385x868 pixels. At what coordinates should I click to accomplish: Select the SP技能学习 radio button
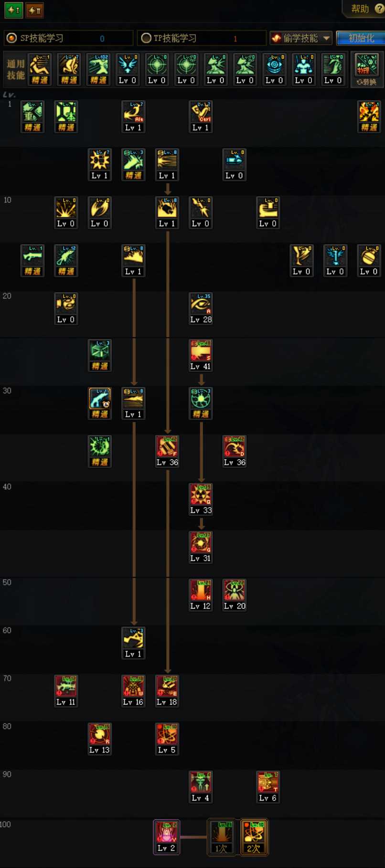(11, 38)
